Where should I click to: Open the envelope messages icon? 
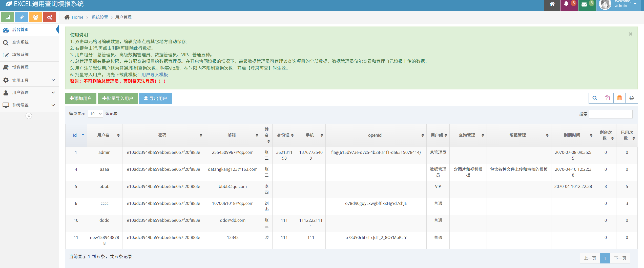(x=584, y=4)
